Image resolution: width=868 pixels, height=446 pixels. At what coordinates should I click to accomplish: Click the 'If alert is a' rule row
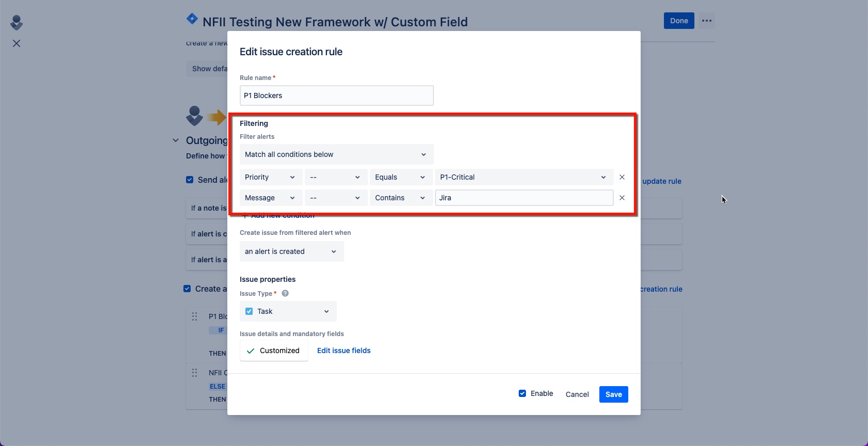click(207, 260)
